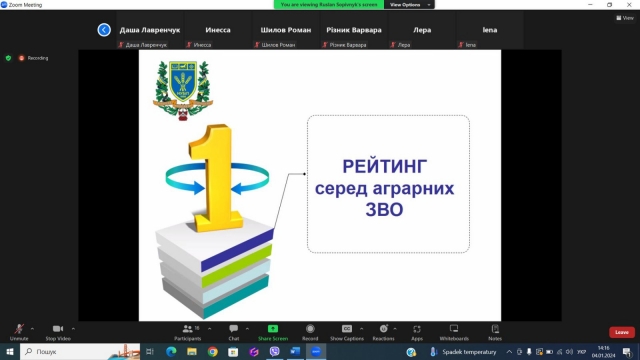Screen dimensions: 640x360
Task: Select the Инесса participant tile
Action: [x=218, y=30]
